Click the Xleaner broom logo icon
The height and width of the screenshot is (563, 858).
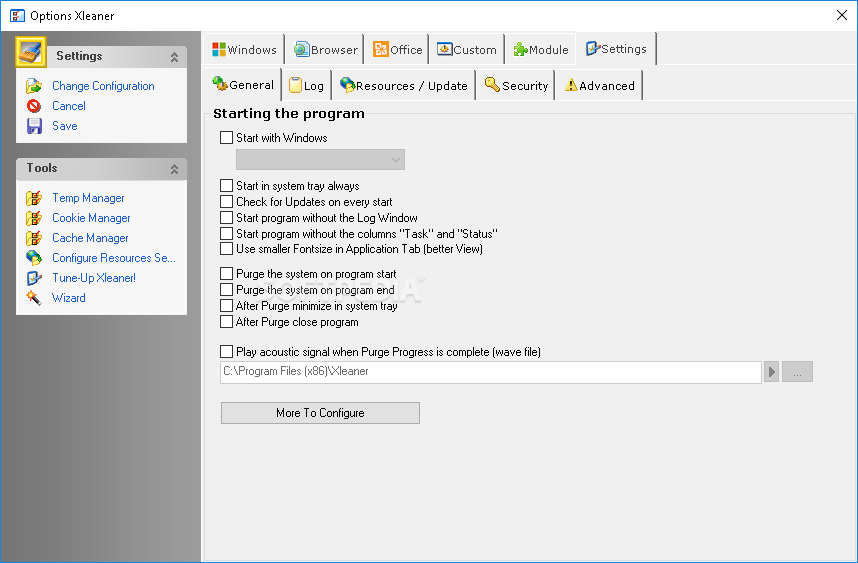coord(31,52)
